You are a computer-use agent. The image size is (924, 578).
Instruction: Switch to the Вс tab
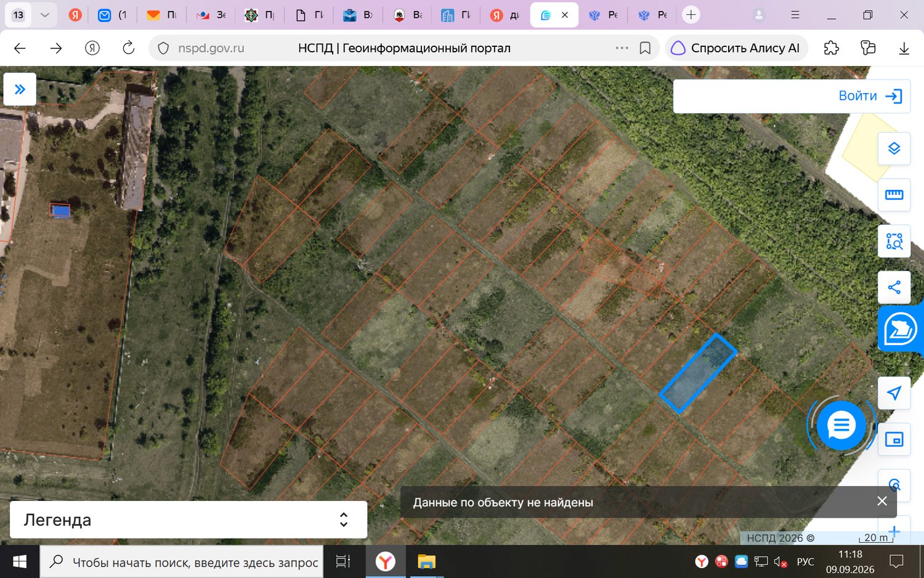408,15
